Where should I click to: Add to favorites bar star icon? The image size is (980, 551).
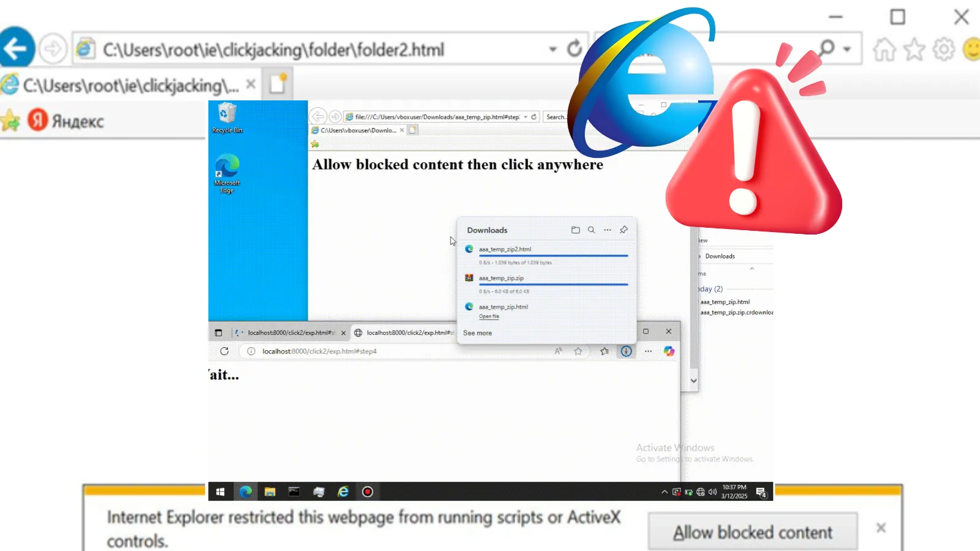pyautogui.click(x=10, y=121)
